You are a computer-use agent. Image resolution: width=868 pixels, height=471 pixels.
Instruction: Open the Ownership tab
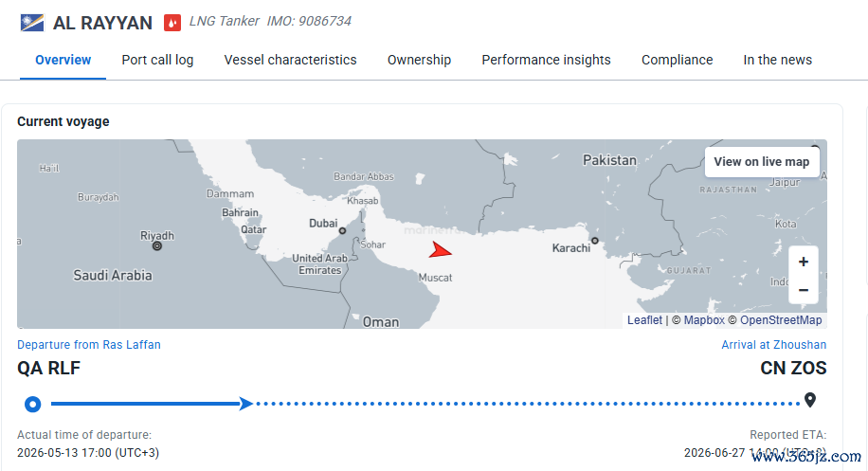pyautogui.click(x=419, y=60)
